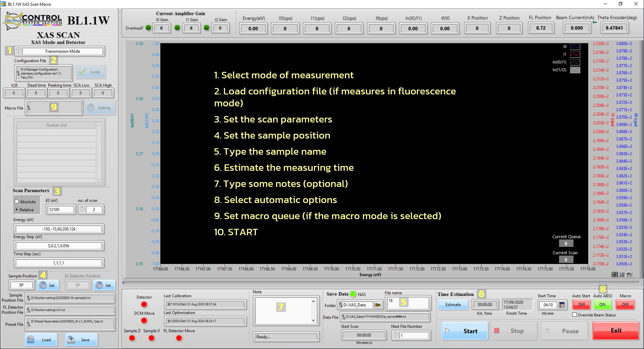The width and height of the screenshot is (644, 349).
Task: Click the Save Data Folder path field
Action: (x=356, y=305)
